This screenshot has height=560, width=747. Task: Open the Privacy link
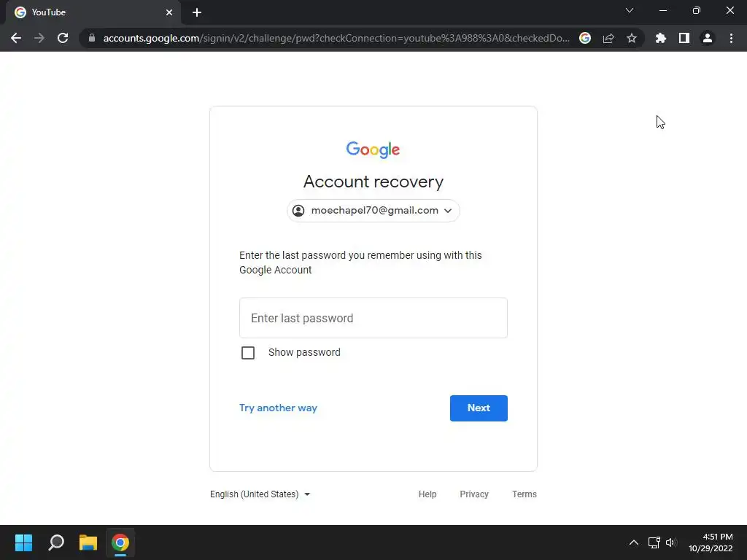point(474,494)
